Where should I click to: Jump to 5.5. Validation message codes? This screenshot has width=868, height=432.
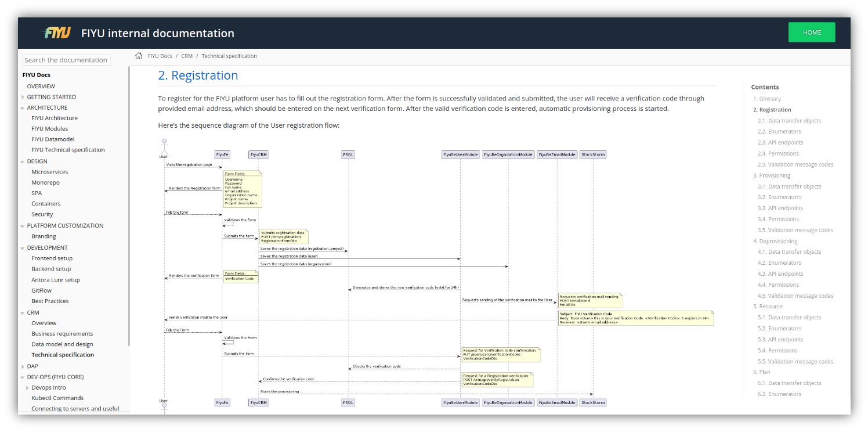click(x=795, y=361)
